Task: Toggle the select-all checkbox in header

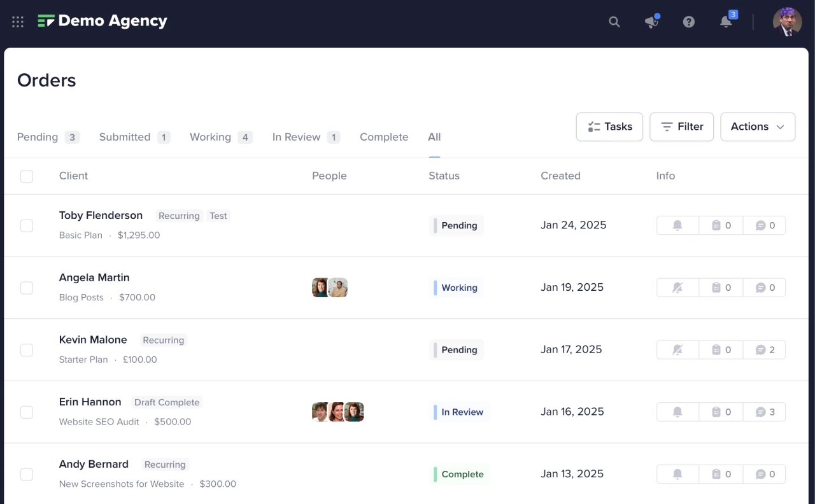Action: (x=27, y=176)
